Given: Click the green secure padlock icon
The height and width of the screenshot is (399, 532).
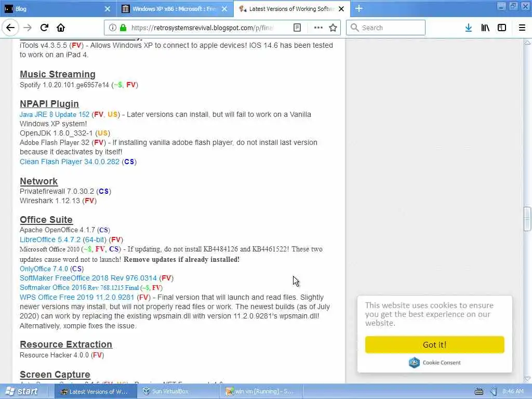Looking at the screenshot, I should pos(123,28).
